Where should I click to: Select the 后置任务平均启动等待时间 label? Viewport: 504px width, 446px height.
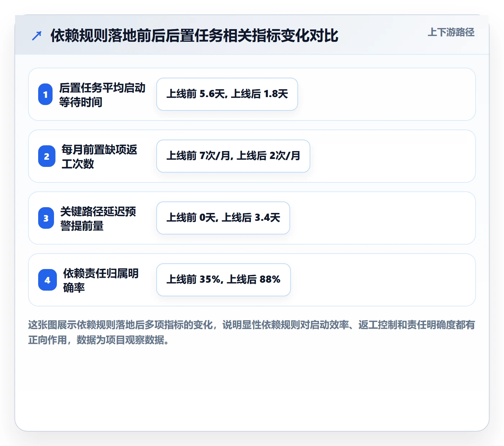(x=102, y=95)
